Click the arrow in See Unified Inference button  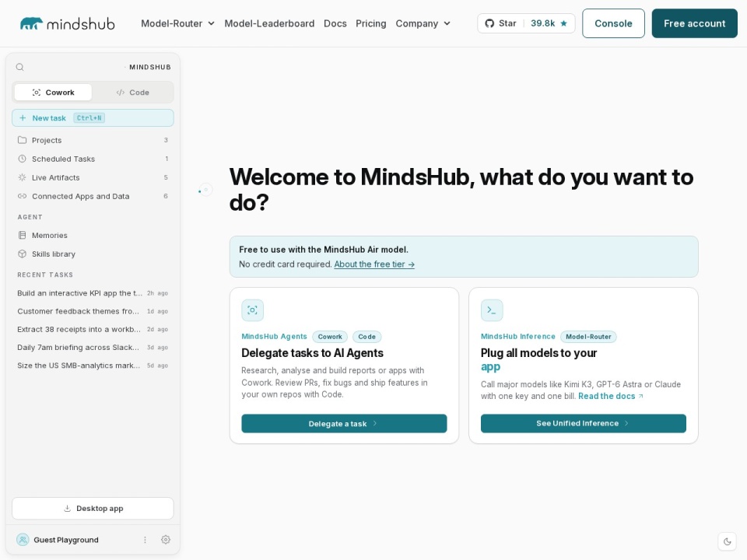pos(626,423)
